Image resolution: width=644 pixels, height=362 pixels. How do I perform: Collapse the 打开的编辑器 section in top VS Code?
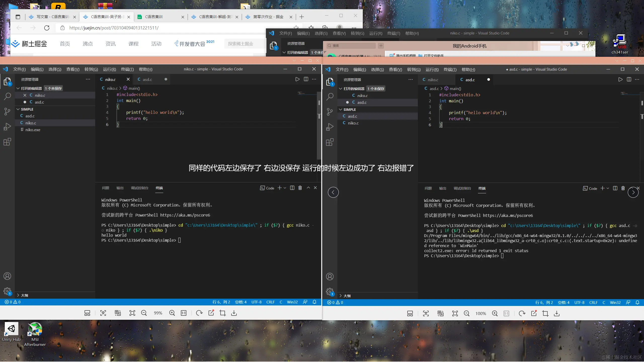point(284,53)
